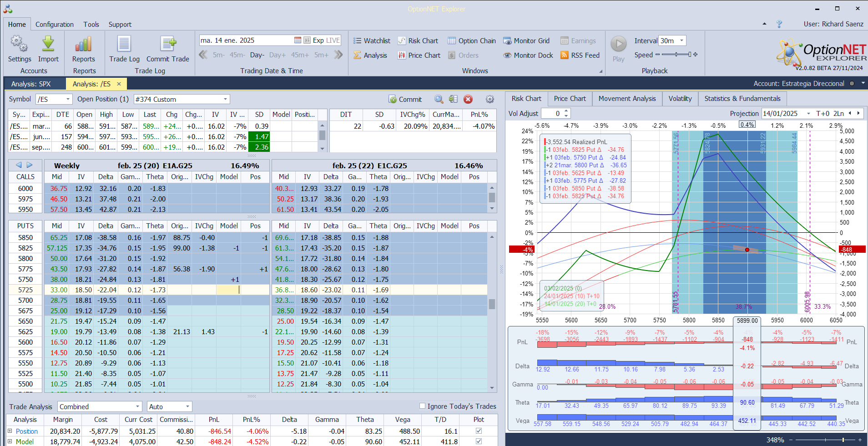Step back one day with Day-
This screenshot has width=868, height=446.
point(257,55)
